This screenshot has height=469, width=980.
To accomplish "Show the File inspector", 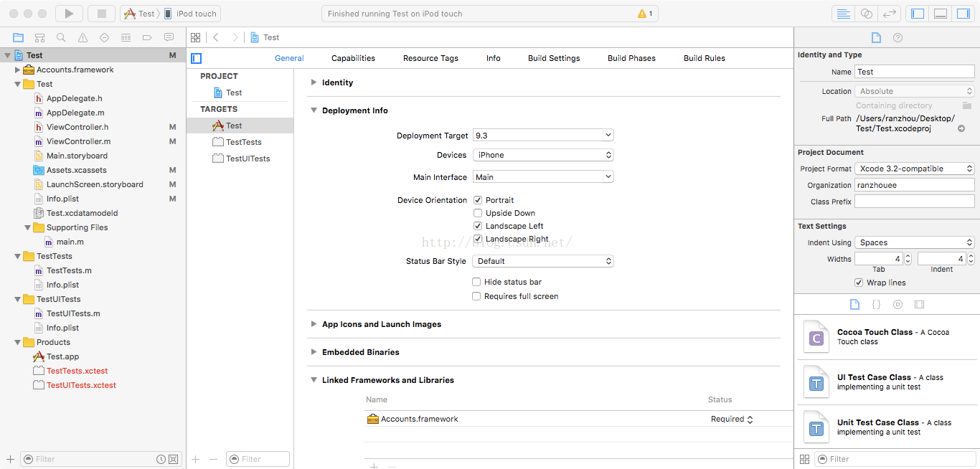I will pyautogui.click(x=876, y=37).
